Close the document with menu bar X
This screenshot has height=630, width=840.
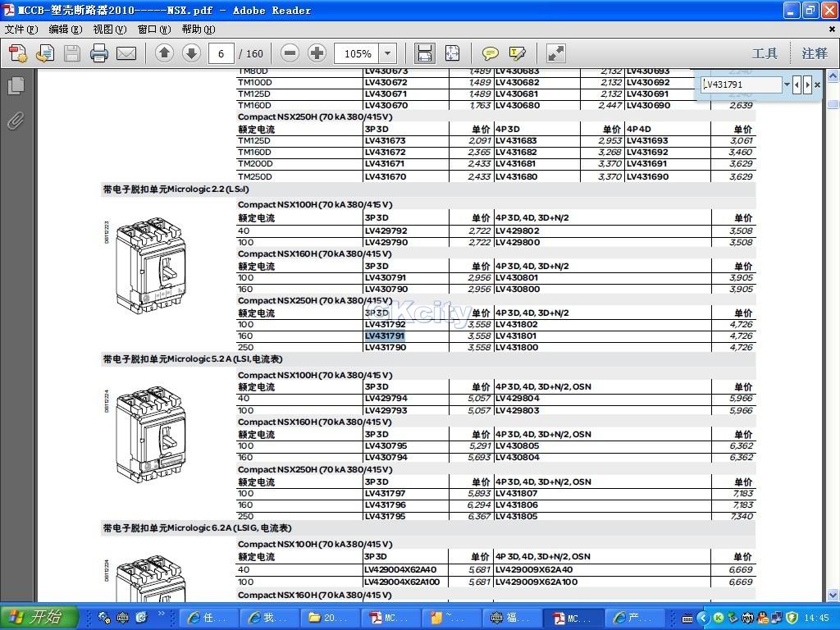pyautogui.click(x=832, y=29)
